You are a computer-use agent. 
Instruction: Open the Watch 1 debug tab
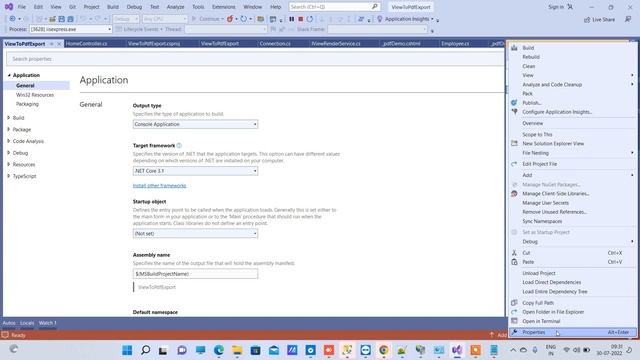(48, 323)
